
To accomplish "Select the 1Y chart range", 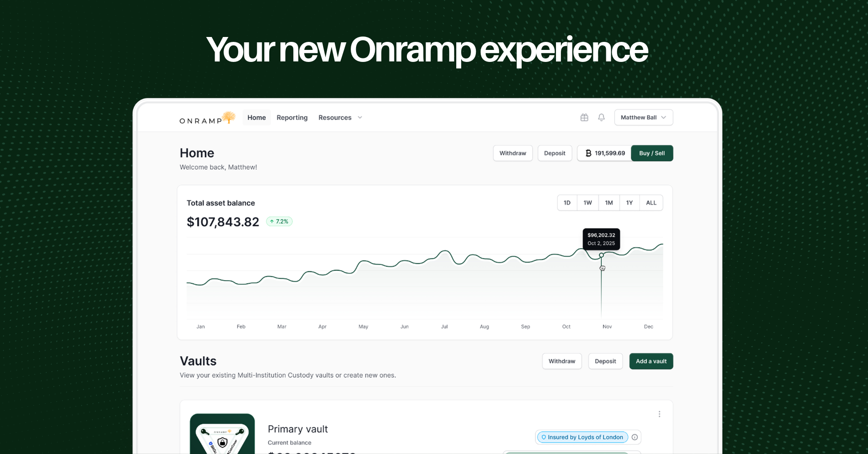I will (x=629, y=203).
